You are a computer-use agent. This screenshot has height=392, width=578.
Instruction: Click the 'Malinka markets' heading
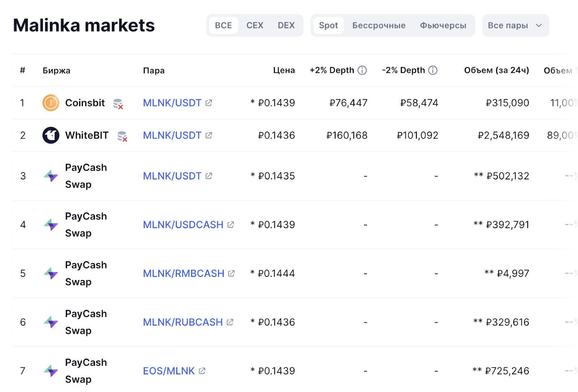point(84,25)
